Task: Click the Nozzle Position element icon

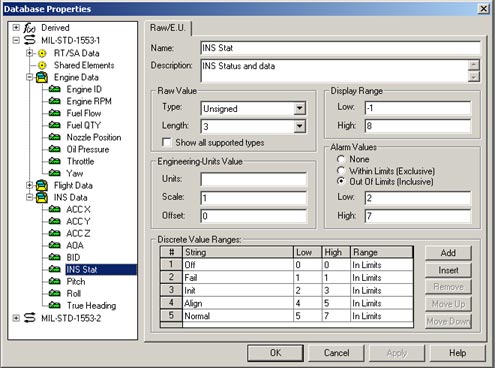Action: point(55,137)
